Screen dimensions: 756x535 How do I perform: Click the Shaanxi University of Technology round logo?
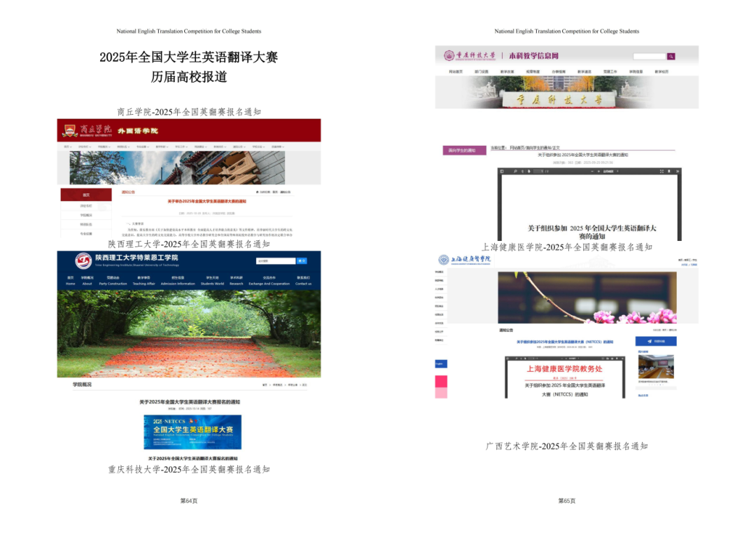(x=83, y=260)
